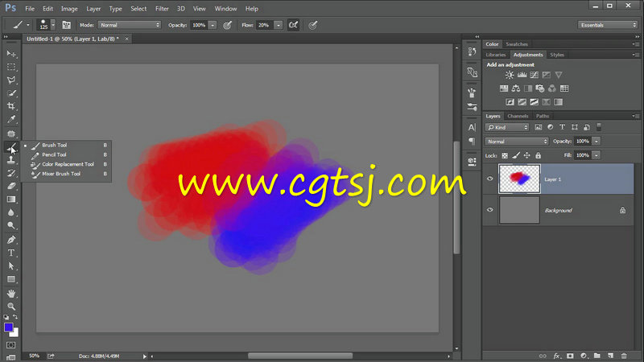644x362 pixels.
Task: Add a Channel Mixer adjustment
Action: tap(552, 88)
